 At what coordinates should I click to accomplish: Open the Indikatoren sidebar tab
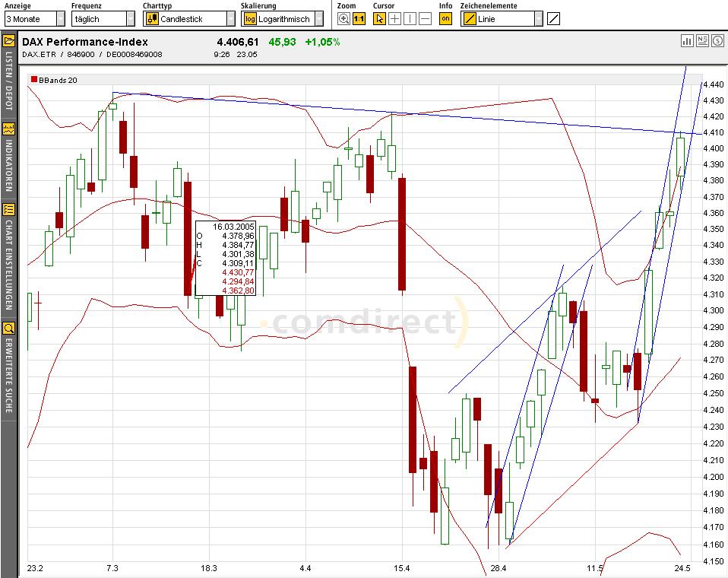[8, 165]
